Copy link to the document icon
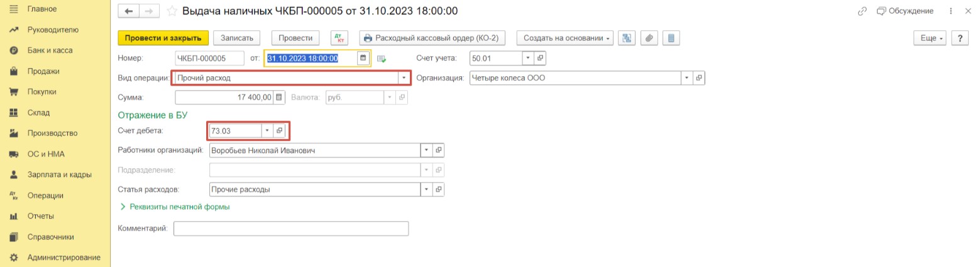The image size is (980, 267). pos(862,11)
